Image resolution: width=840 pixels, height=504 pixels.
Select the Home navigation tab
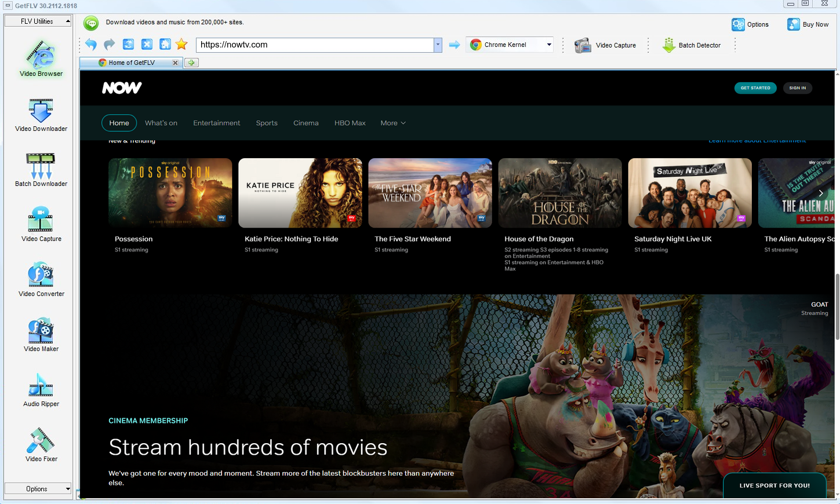click(119, 123)
